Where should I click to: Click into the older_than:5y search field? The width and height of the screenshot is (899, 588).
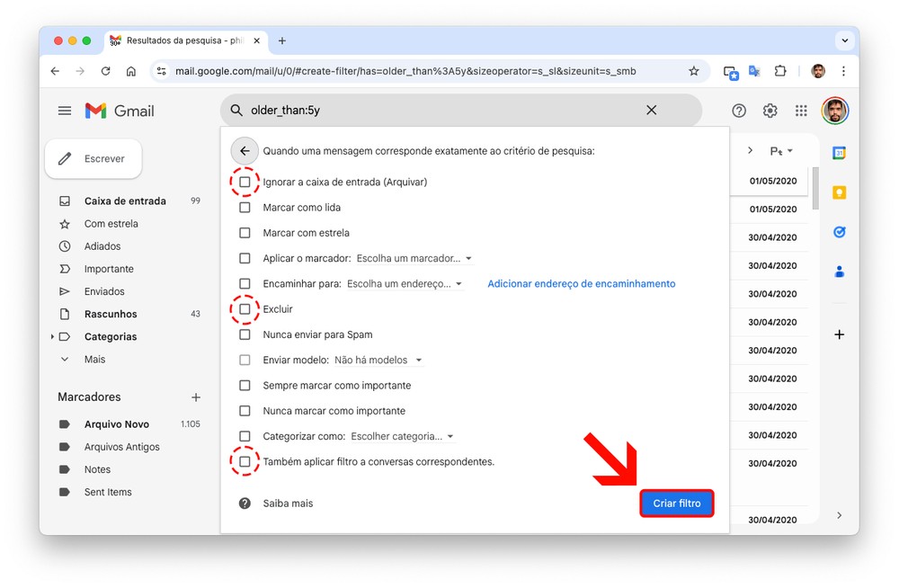(441, 111)
